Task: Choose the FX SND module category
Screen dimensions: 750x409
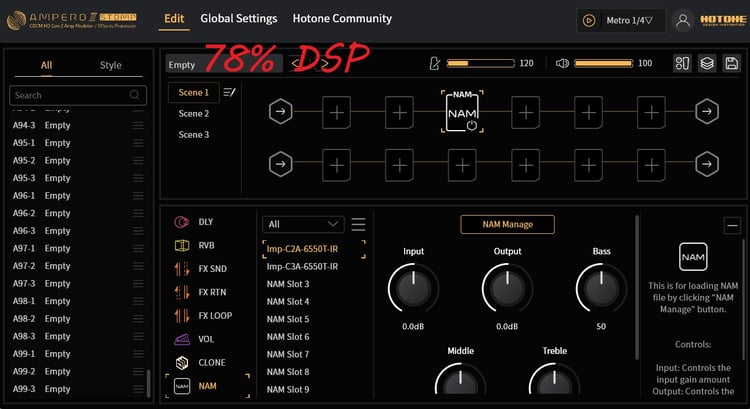Action: [201, 269]
